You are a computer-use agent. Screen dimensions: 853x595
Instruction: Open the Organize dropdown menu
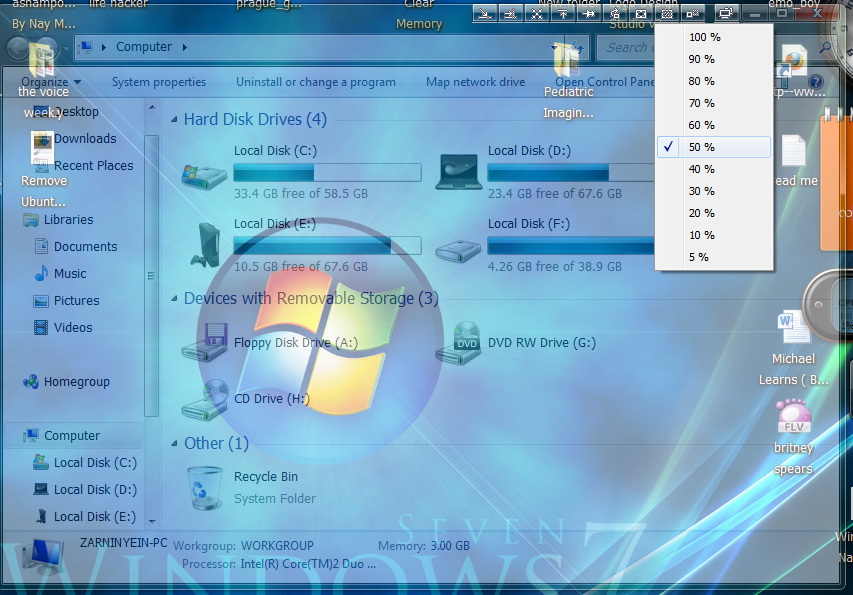click(x=51, y=82)
